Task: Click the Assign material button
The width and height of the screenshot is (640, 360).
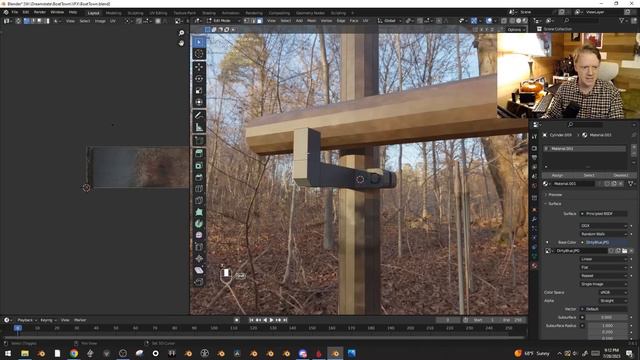Action: (x=557, y=176)
